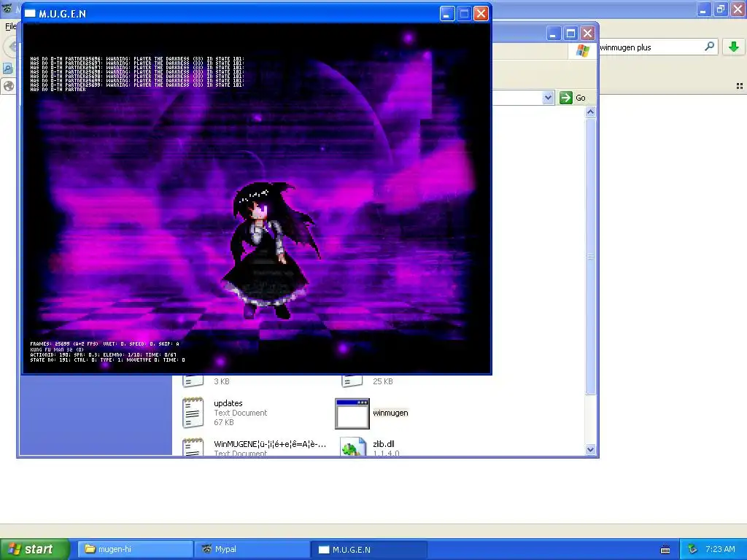Select the file icon beside '3 KB'
This screenshot has height=560, width=747.
(x=193, y=381)
